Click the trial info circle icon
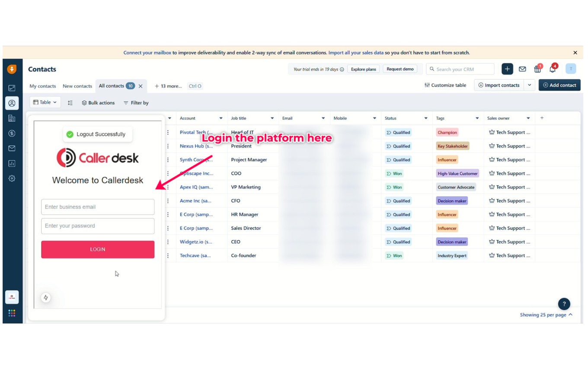Image resolution: width=588 pixels, height=368 pixels. pos(342,69)
